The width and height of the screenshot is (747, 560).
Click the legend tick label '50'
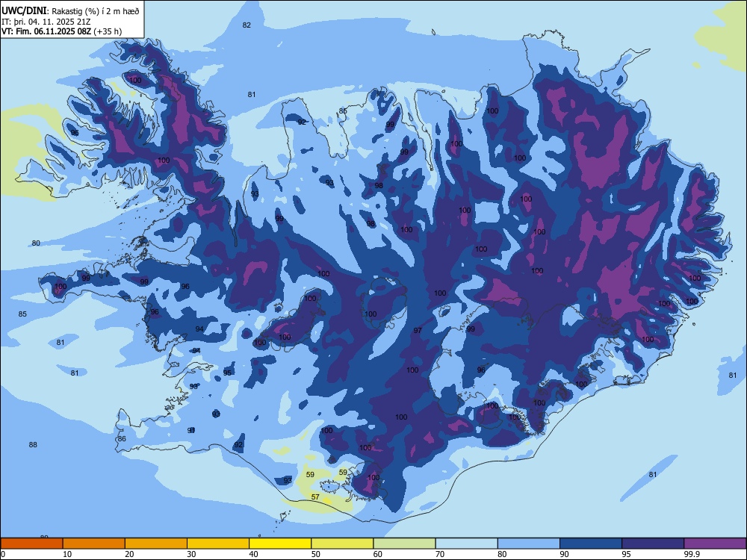316,554
